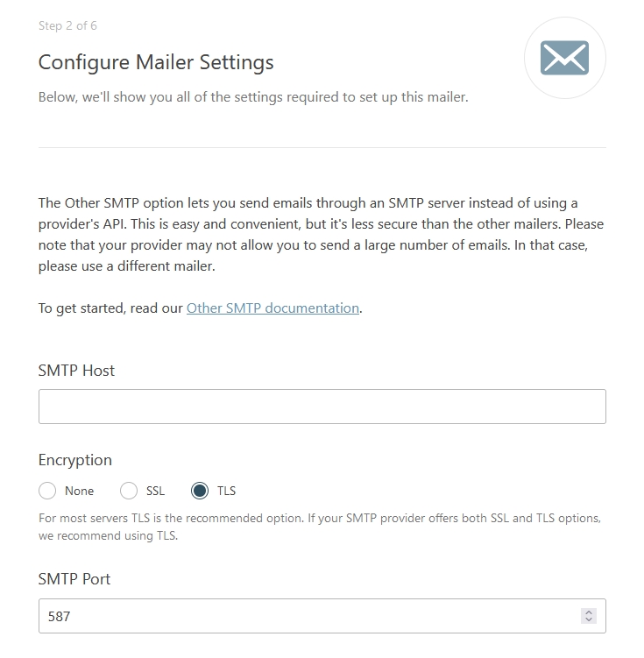Click the Step 2 of 6 indicator
Image resolution: width=644 pixels, height=658 pixels.
coord(67,25)
